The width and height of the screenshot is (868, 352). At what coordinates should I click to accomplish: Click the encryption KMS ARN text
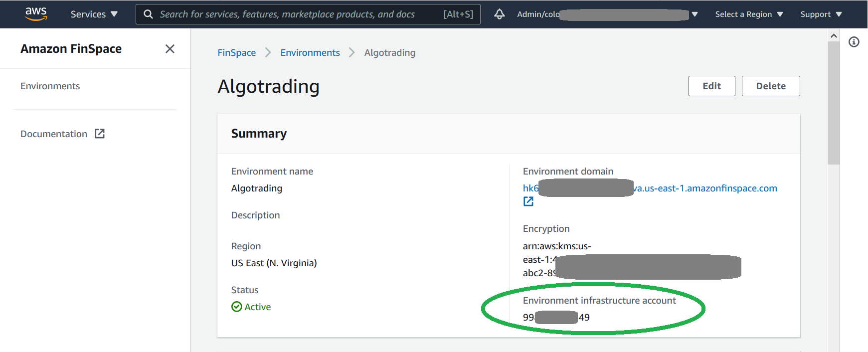[632, 260]
